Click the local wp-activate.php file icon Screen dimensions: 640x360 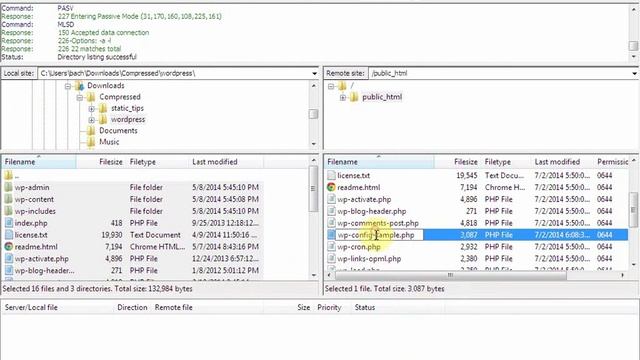tap(9, 258)
